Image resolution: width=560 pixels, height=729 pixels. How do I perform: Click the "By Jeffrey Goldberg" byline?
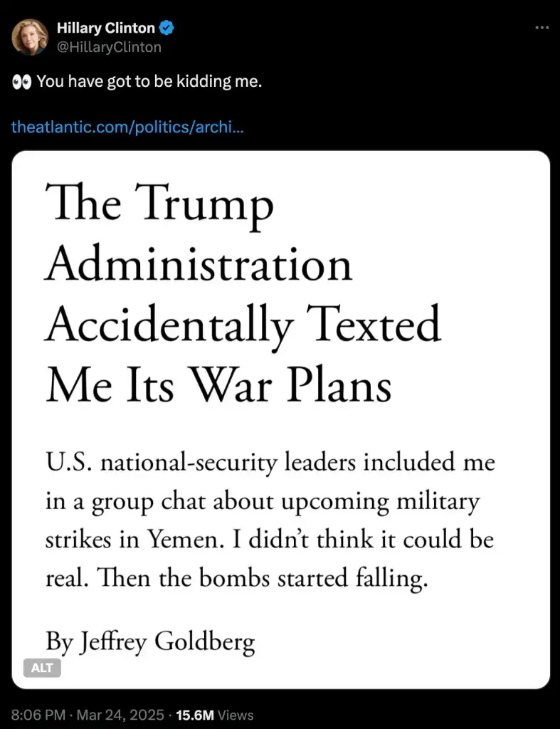tap(150, 641)
